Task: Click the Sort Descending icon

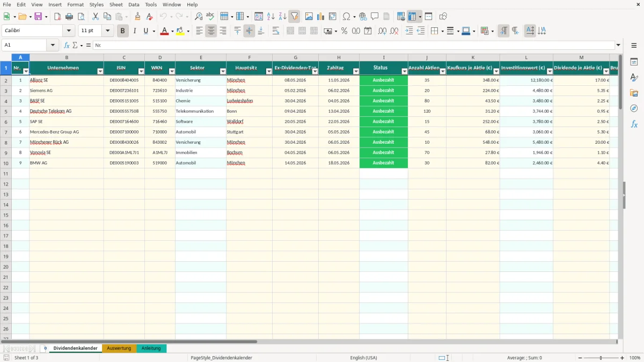Action: click(x=283, y=17)
